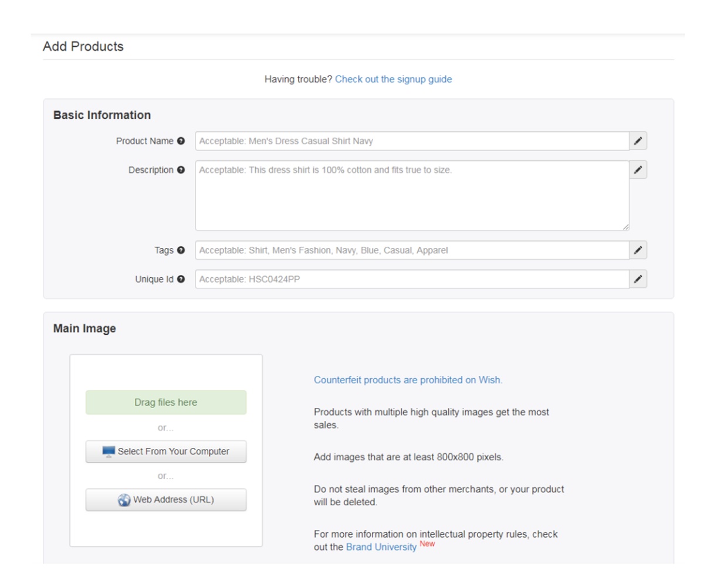The image size is (704, 588).
Task: Grab the Description box resize handle
Action: pyautogui.click(x=625, y=226)
